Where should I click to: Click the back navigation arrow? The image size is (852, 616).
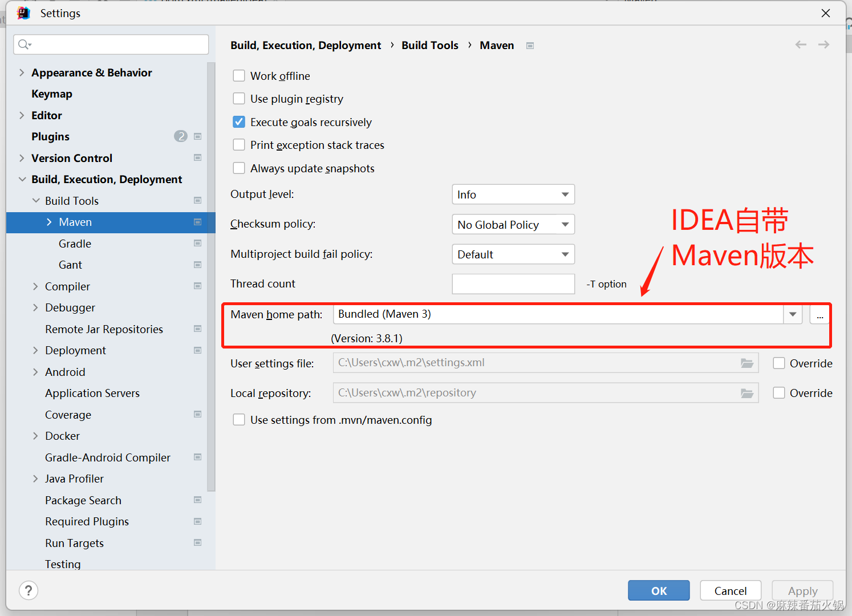coord(801,44)
